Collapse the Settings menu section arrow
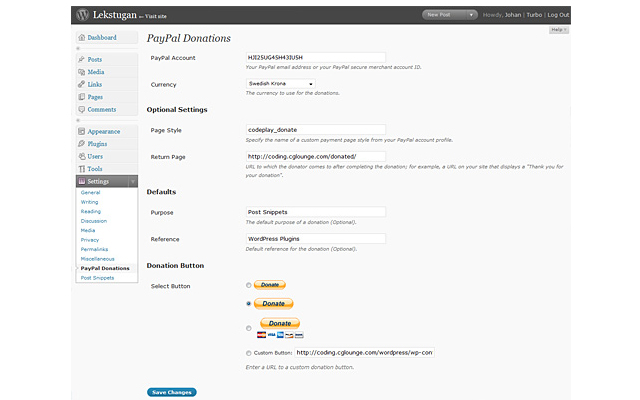Viewport: 640px width, 400px height. click(x=133, y=181)
